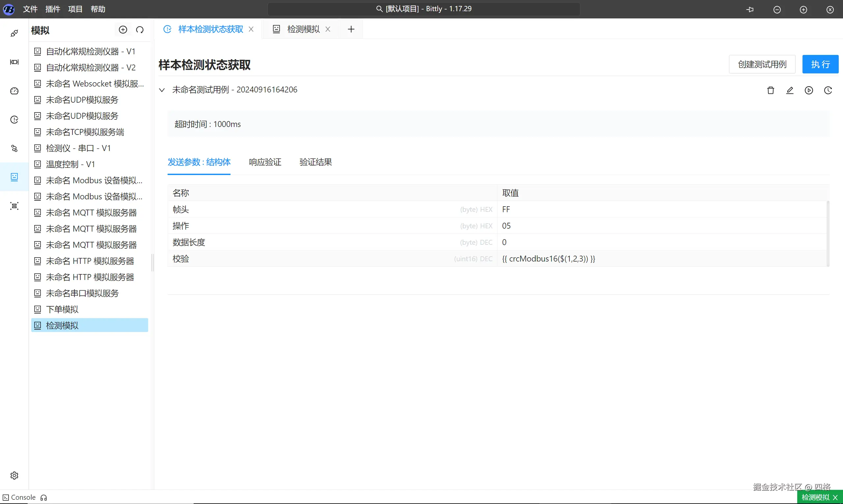
Task: Click the 创建测试用例 button
Action: (x=762, y=64)
